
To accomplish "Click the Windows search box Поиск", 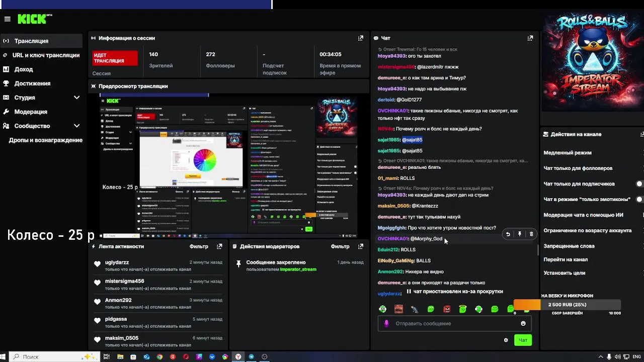I will pos(53,356).
